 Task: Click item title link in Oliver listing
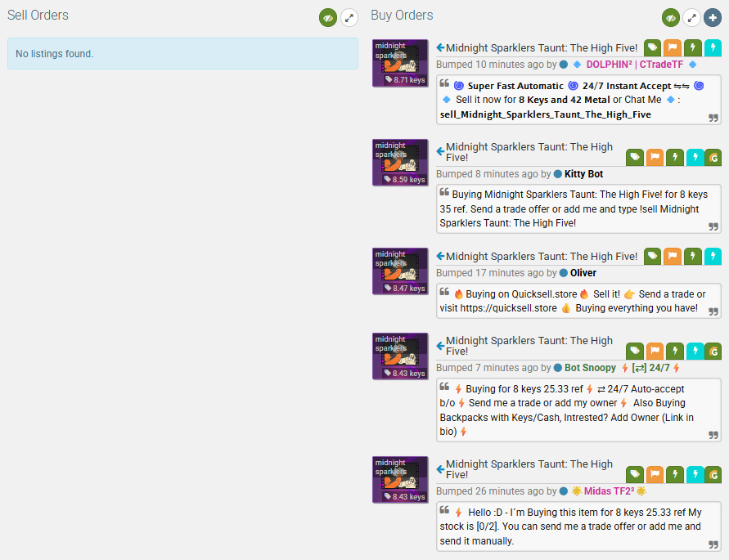click(x=542, y=256)
